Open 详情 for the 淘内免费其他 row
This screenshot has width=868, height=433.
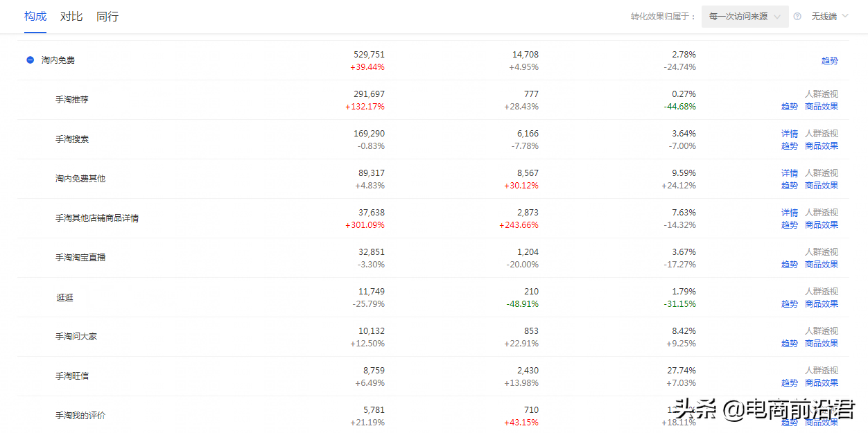pos(790,173)
